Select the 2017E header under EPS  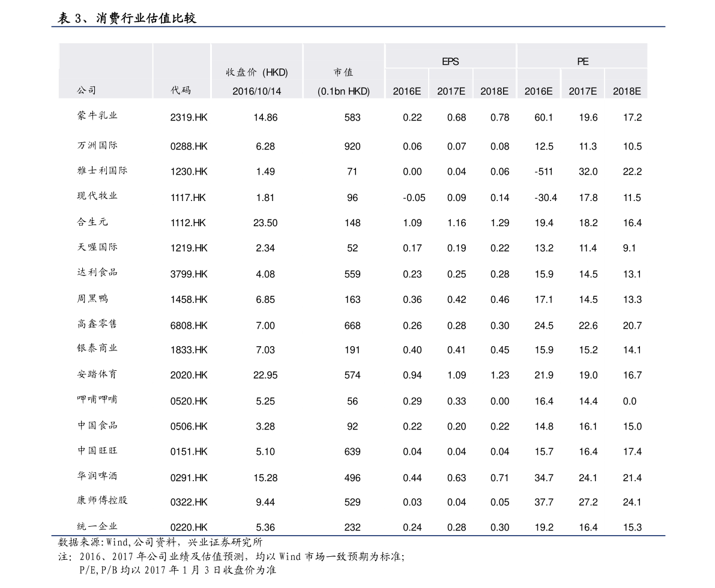pos(450,92)
